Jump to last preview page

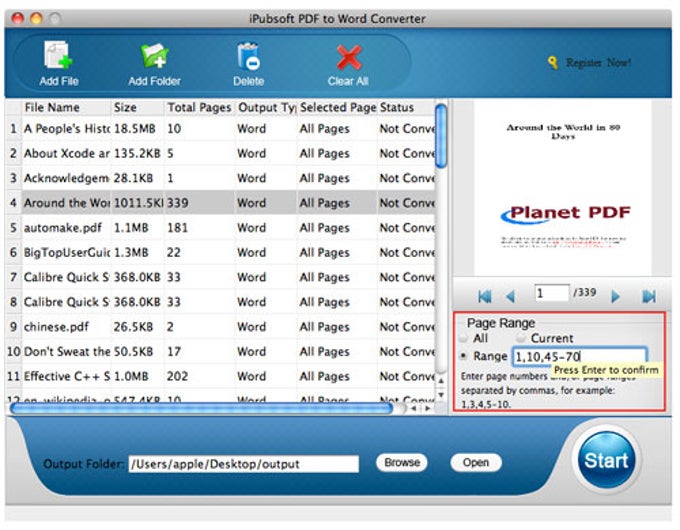649,297
